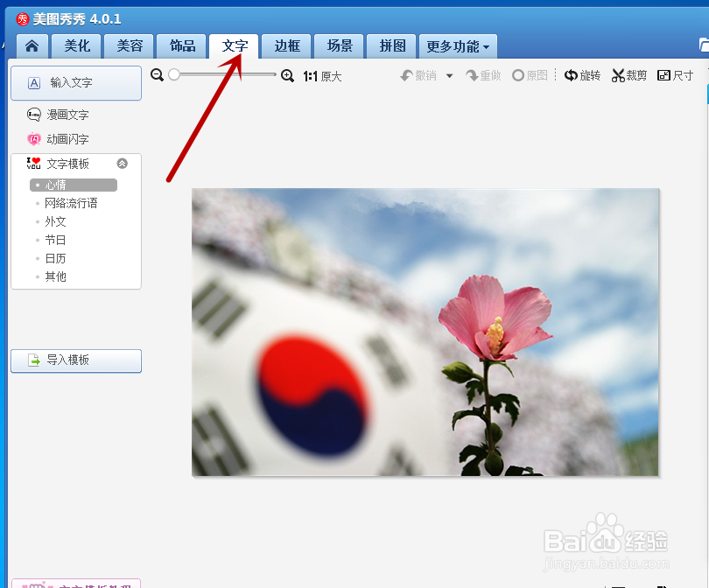Viewport: 709px width, 588px height.
Task: Click the 动画闪字 pink heart icon
Action: [34, 139]
